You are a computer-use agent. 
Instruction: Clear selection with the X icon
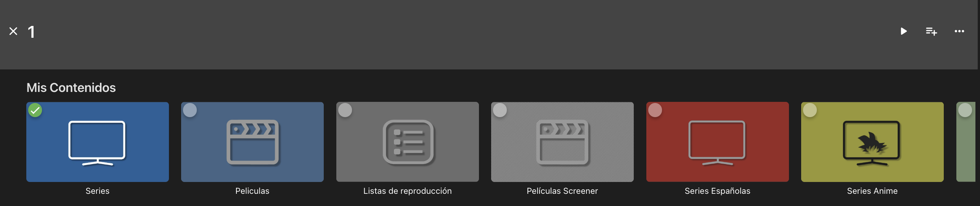13,31
